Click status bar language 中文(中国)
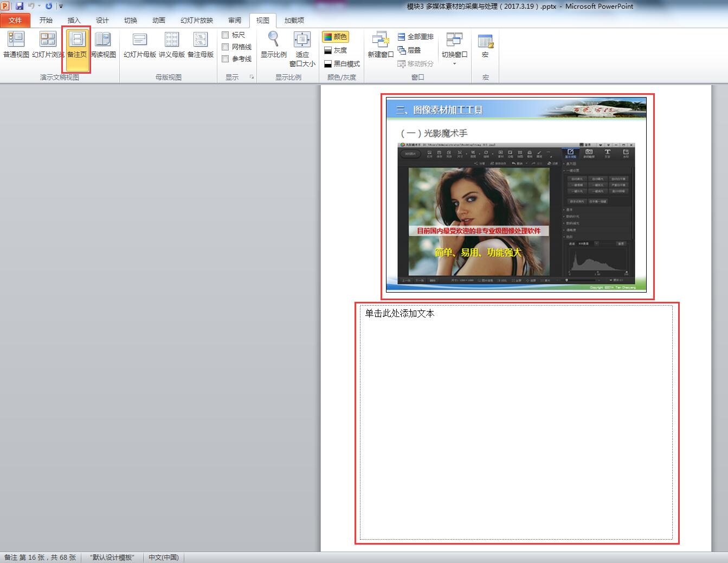Image resolution: width=728 pixels, height=563 pixels. [x=164, y=557]
